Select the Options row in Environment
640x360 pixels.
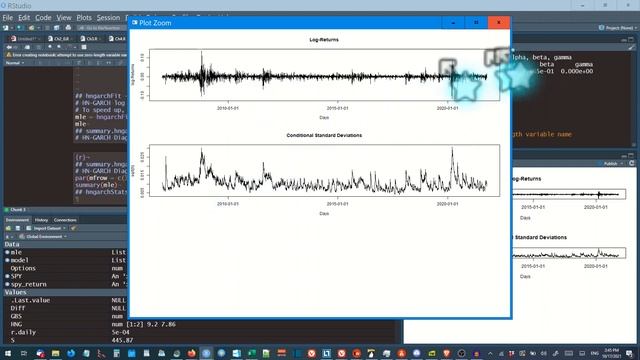65,268
